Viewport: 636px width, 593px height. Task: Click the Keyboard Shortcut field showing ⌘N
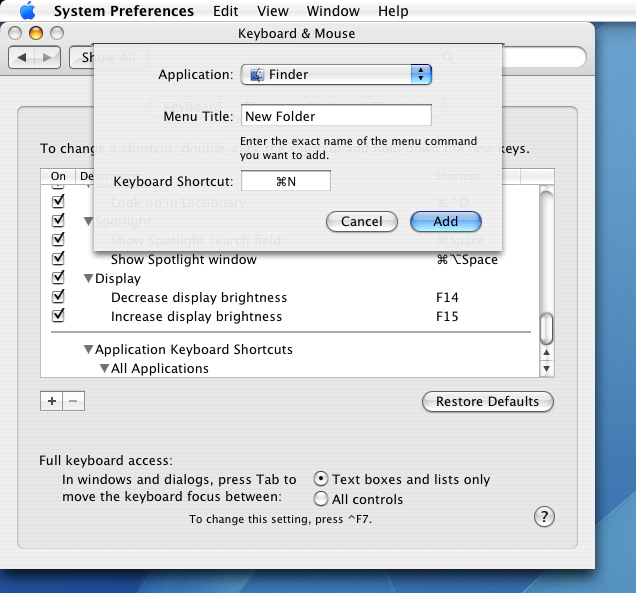click(x=286, y=181)
